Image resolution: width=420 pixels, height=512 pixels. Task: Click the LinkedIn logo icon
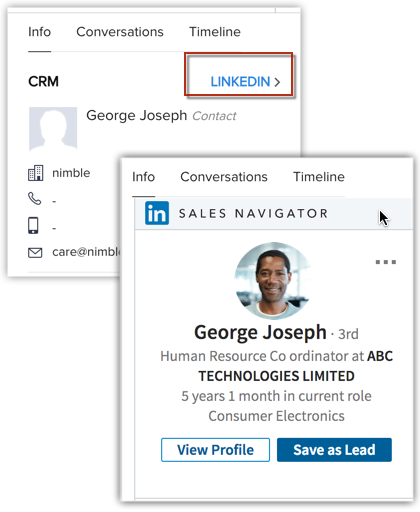157,213
